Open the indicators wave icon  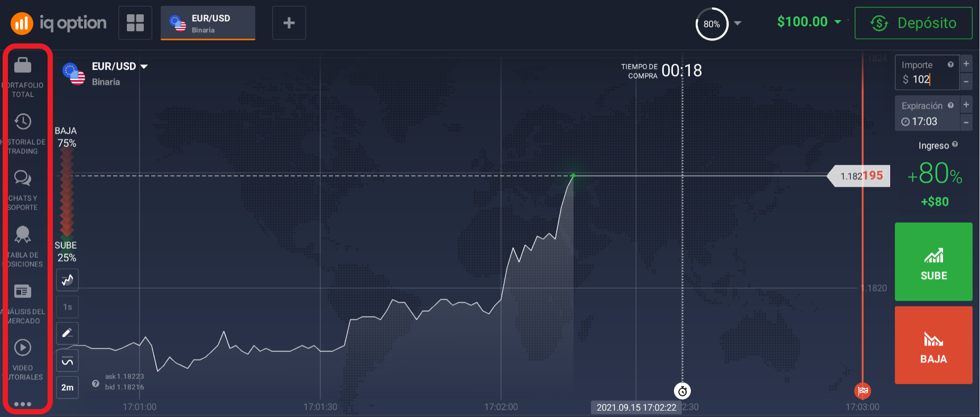[x=68, y=361]
